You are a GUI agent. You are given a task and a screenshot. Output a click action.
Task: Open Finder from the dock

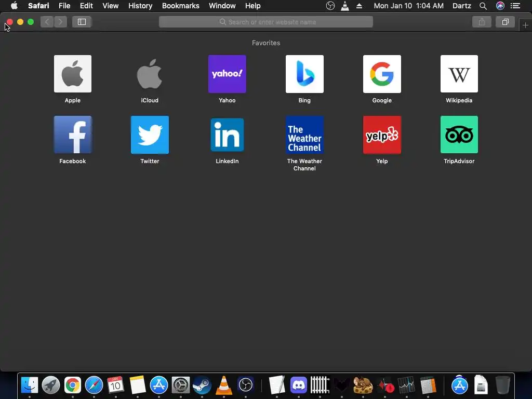[30, 385]
